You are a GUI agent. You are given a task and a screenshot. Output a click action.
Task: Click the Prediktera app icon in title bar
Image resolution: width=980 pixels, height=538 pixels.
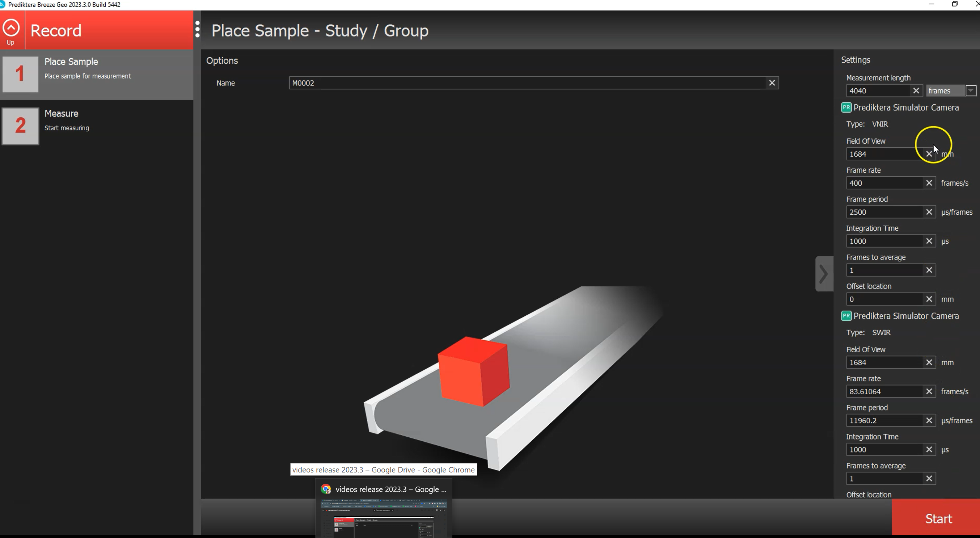(4, 4)
